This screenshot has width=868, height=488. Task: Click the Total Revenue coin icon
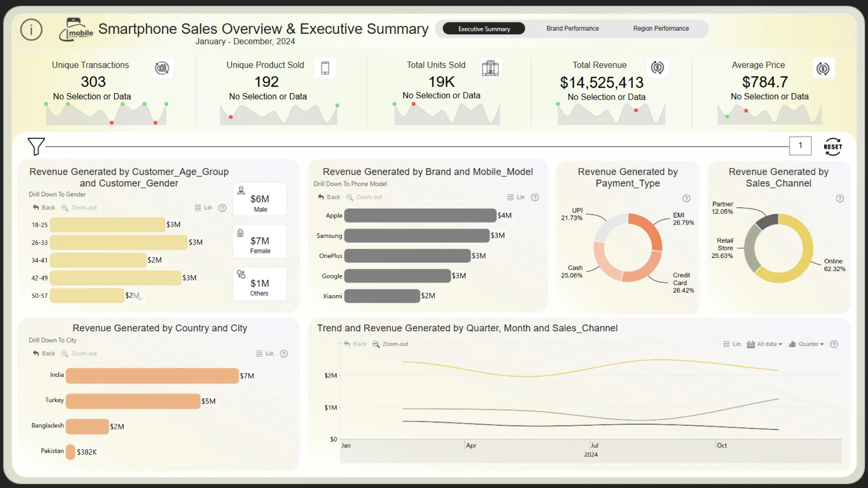click(657, 68)
